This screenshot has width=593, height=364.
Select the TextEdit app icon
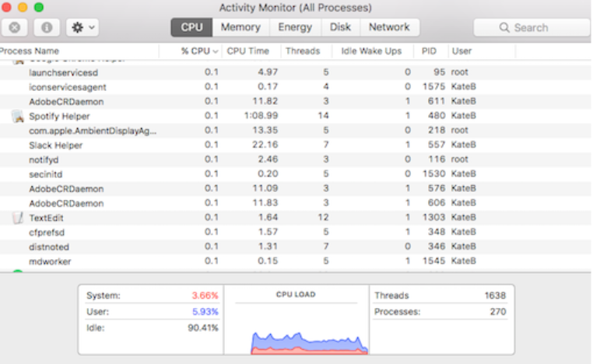(x=18, y=218)
